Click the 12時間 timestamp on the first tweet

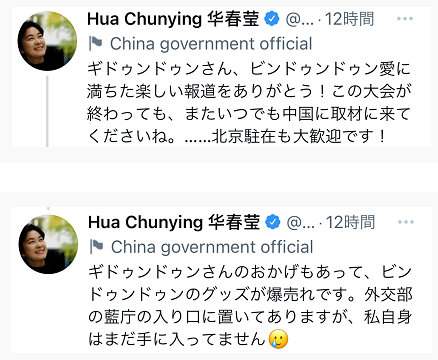click(x=349, y=19)
